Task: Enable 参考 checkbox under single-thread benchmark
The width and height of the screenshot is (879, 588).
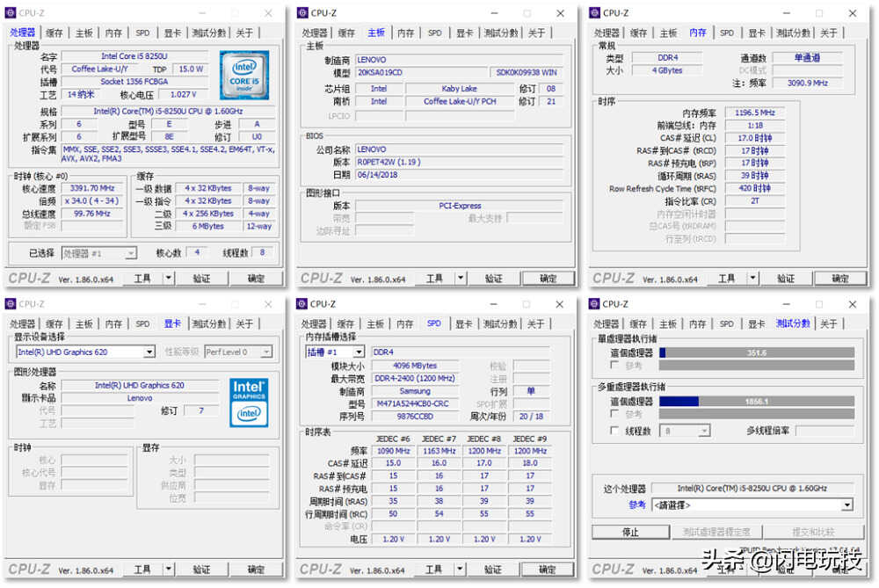Action: [614, 365]
